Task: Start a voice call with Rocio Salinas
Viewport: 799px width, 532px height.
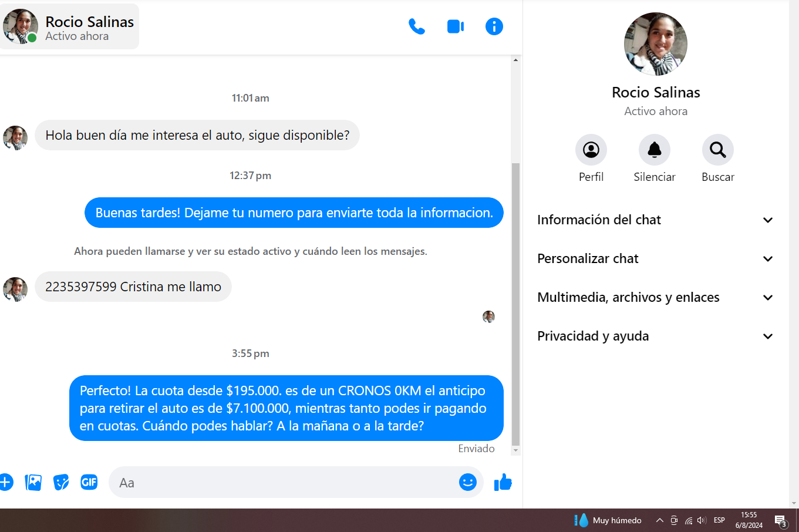Action: (416, 26)
